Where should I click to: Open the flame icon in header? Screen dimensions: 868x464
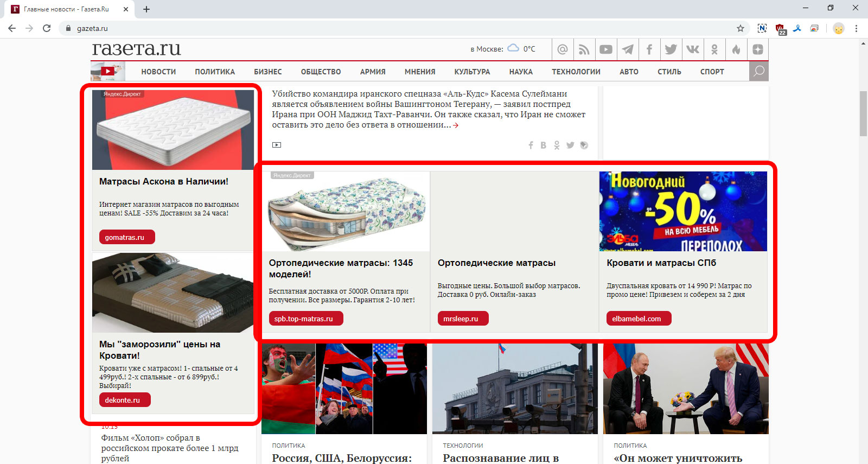[736, 49]
